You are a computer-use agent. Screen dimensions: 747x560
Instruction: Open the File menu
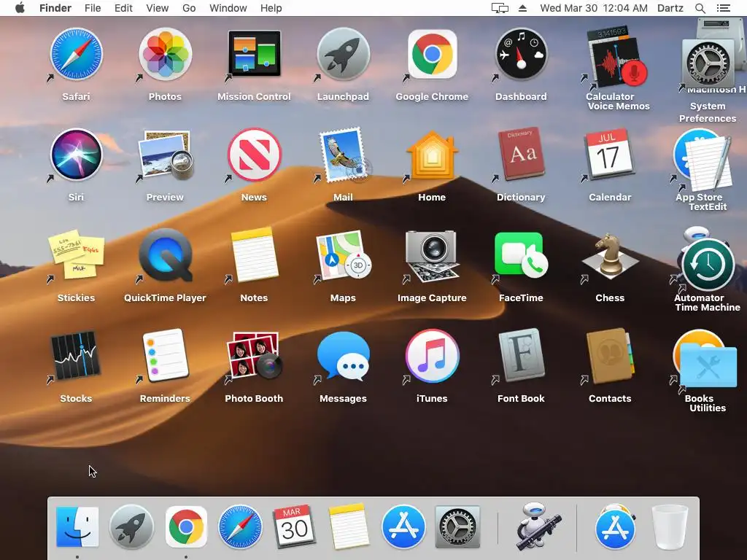pos(93,8)
